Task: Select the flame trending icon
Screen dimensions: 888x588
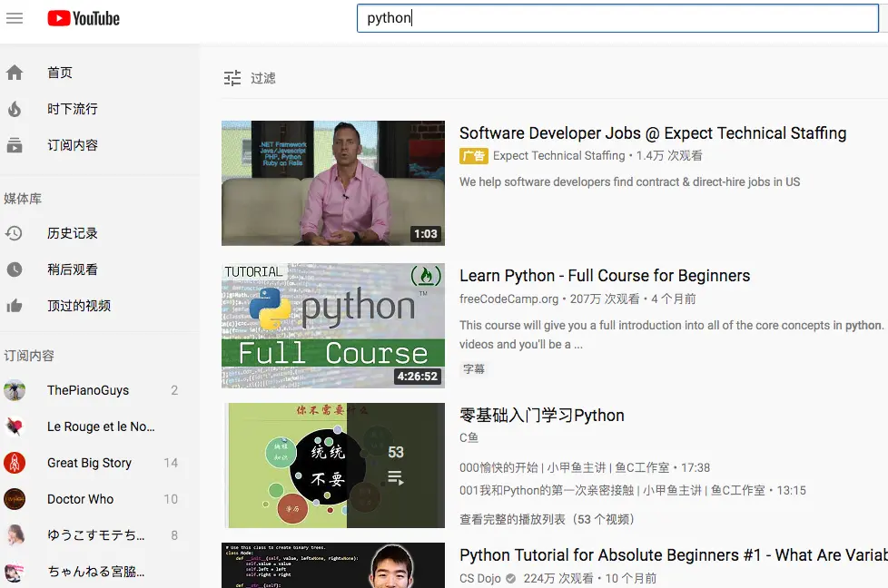Action: coord(15,109)
